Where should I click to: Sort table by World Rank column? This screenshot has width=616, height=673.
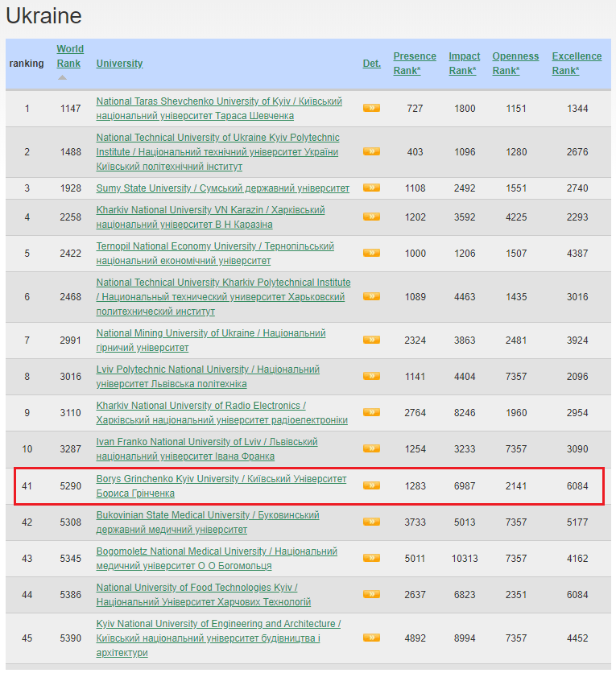pos(69,56)
